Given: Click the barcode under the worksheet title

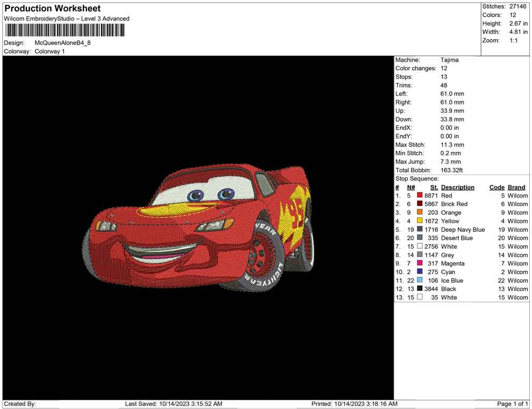Looking at the screenshot, I should tap(64, 30).
